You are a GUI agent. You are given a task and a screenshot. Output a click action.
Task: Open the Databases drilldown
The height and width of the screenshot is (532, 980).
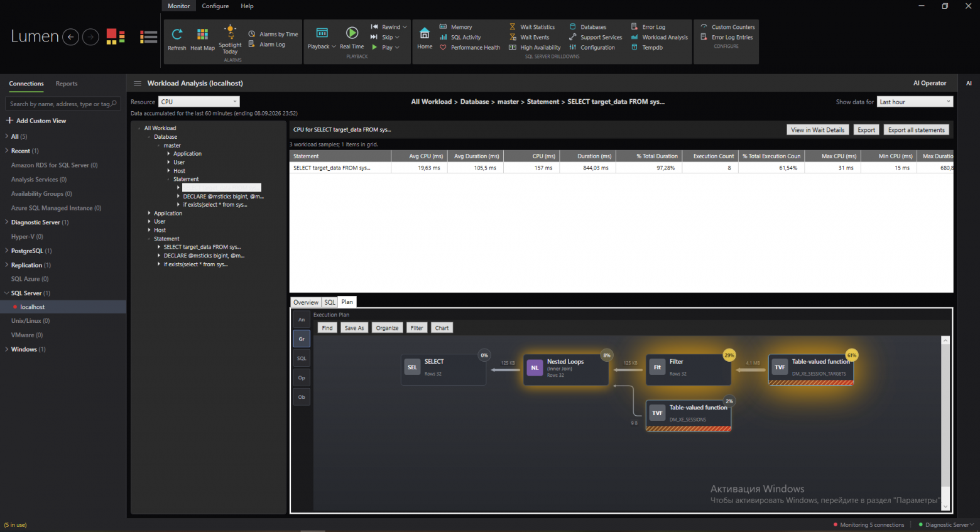588,27
